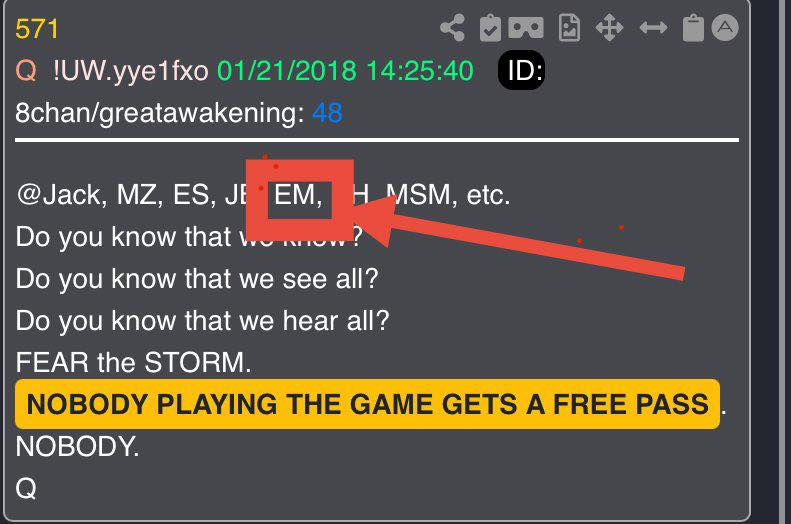Click the clipboard with checkmark icon
Viewport: 791px width, 524px height.
tap(490, 28)
